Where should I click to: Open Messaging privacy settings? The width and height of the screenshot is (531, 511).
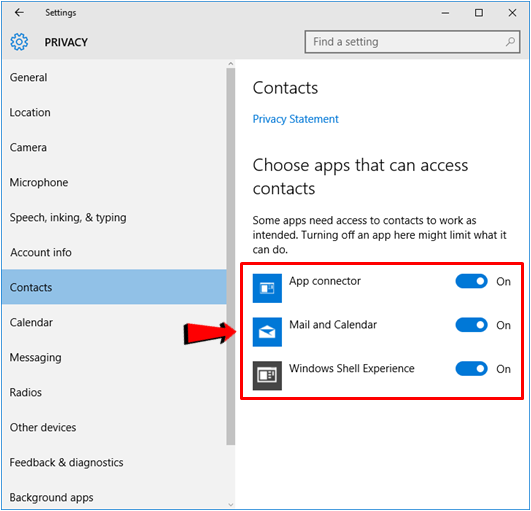click(114, 357)
